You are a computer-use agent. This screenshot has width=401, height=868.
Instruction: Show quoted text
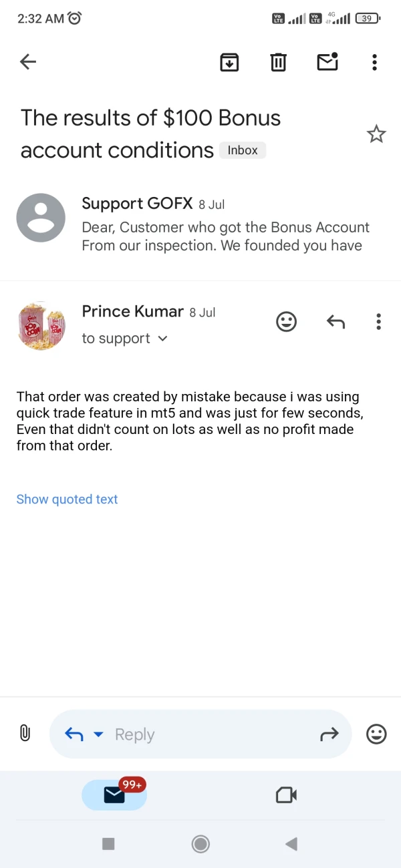(67, 499)
